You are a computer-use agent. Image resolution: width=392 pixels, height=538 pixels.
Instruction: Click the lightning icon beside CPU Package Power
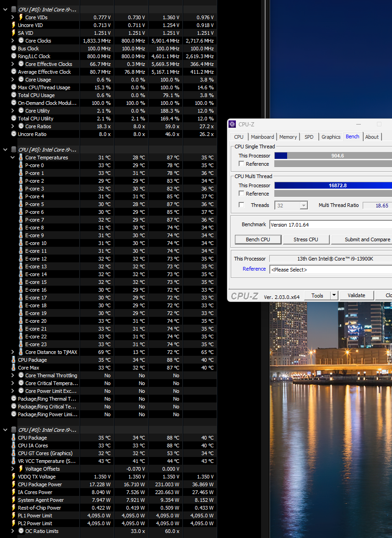click(14, 484)
